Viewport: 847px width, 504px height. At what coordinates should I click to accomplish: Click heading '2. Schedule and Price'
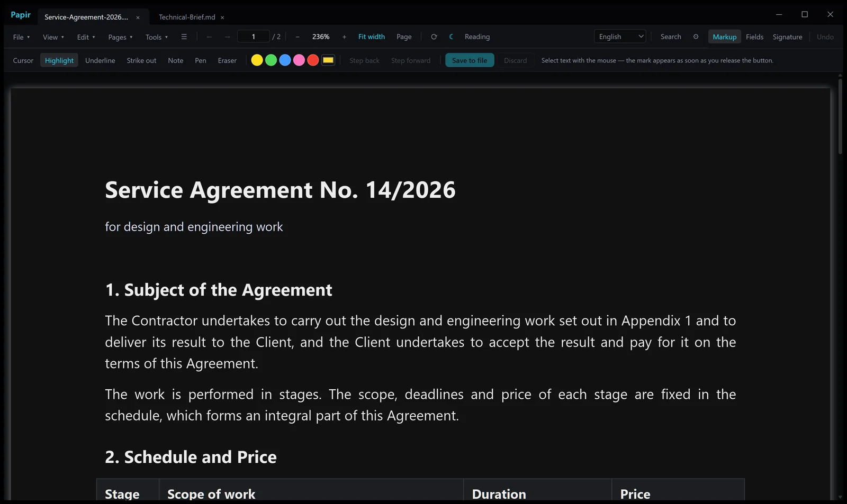(x=191, y=457)
